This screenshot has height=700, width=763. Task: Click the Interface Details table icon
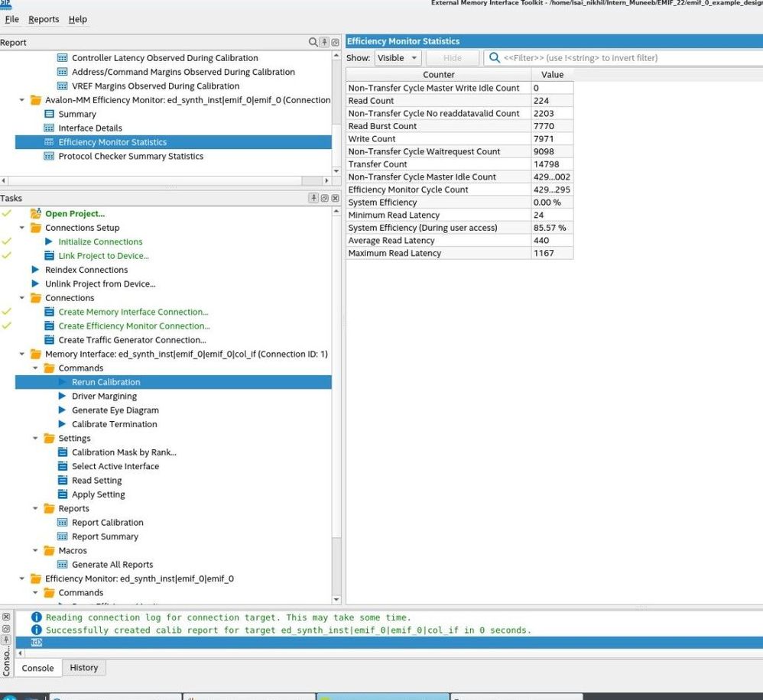pyautogui.click(x=49, y=128)
